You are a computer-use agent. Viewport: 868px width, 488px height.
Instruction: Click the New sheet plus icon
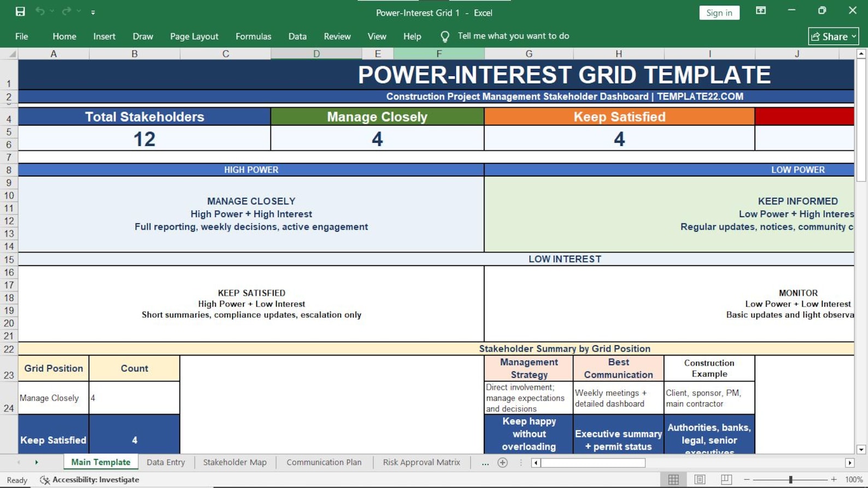(x=503, y=463)
